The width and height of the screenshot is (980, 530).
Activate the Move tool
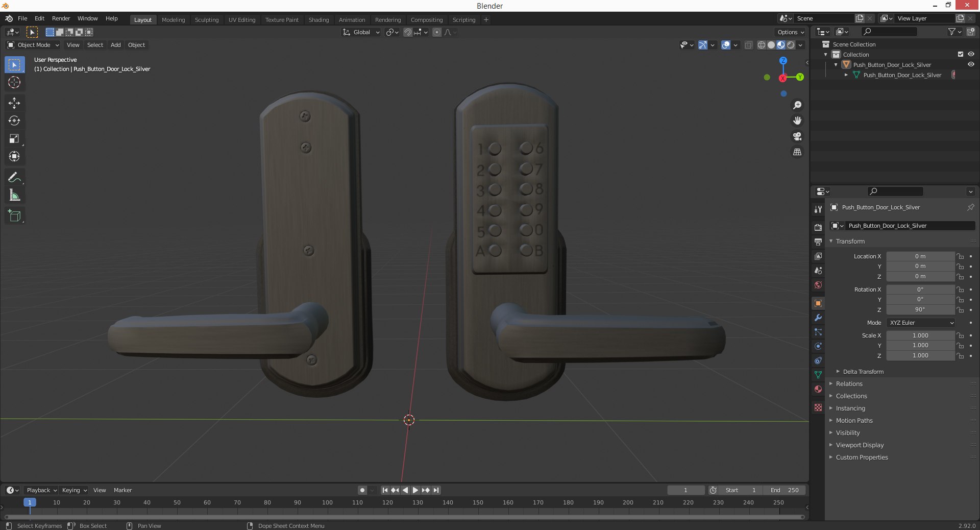[14, 103]
